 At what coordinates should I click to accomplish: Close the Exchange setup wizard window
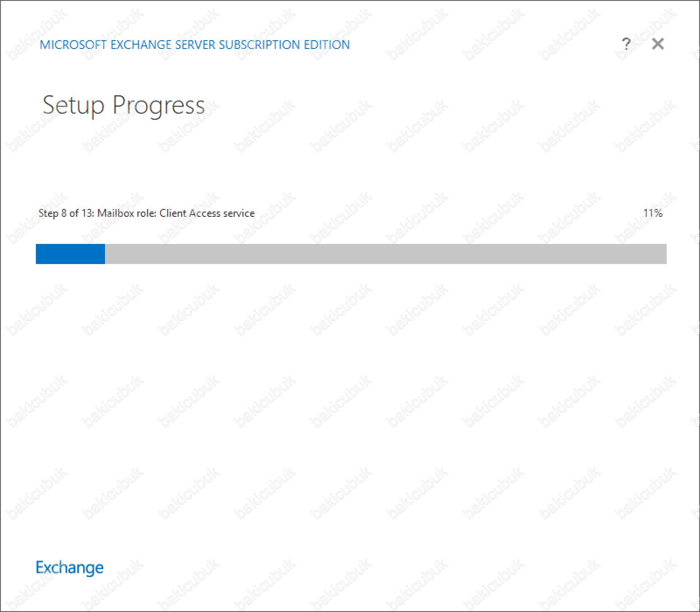(x=658, y=44)
